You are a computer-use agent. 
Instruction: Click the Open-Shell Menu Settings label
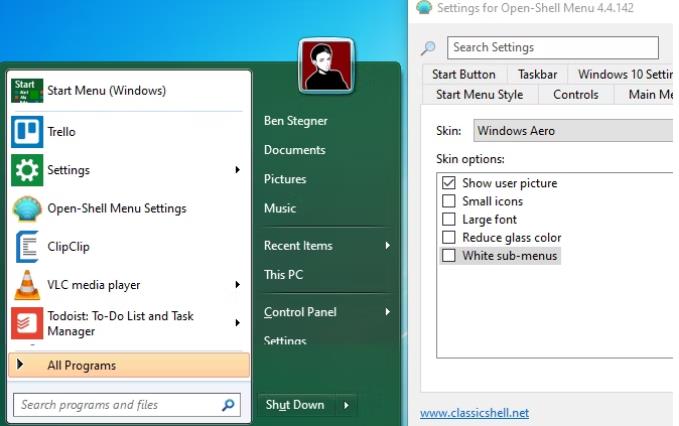tap(117, 208)
